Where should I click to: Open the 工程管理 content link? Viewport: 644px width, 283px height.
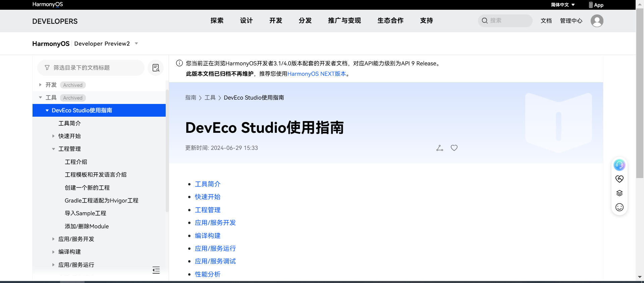pos(208,210)
